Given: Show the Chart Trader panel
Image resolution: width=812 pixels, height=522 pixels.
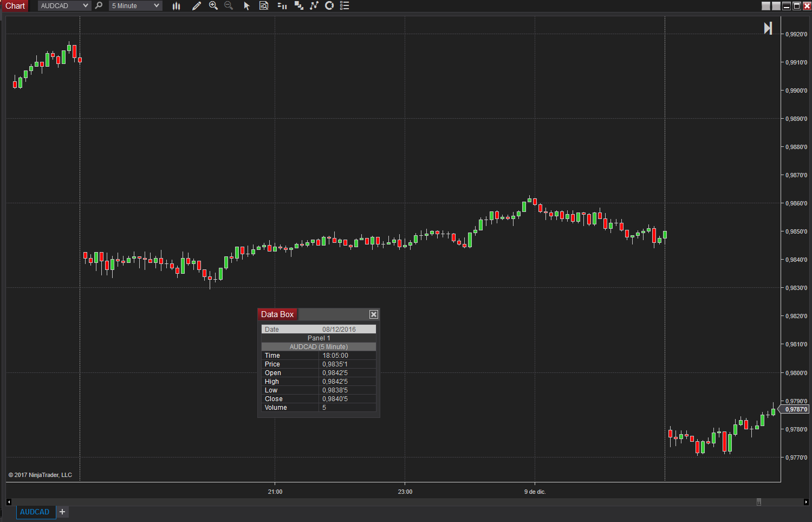Looking at the screenshot, I should click(x=282, y=5).
